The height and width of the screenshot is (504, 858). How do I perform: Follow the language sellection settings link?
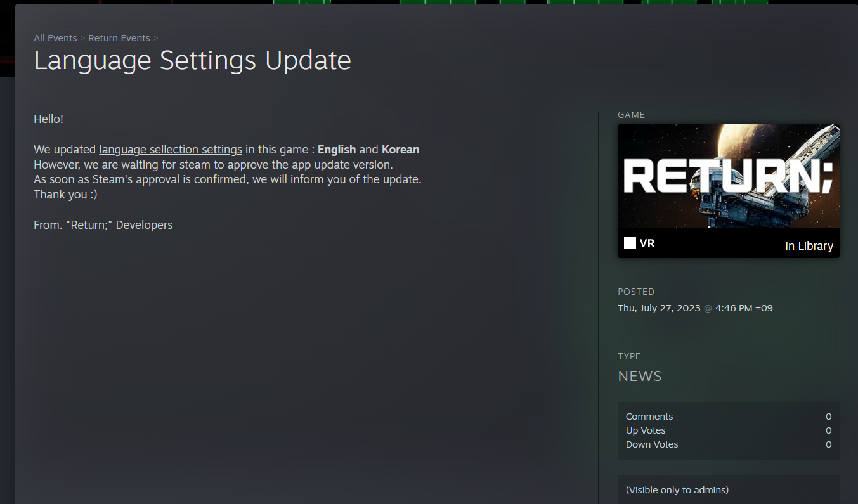click(x=171, y=150)
